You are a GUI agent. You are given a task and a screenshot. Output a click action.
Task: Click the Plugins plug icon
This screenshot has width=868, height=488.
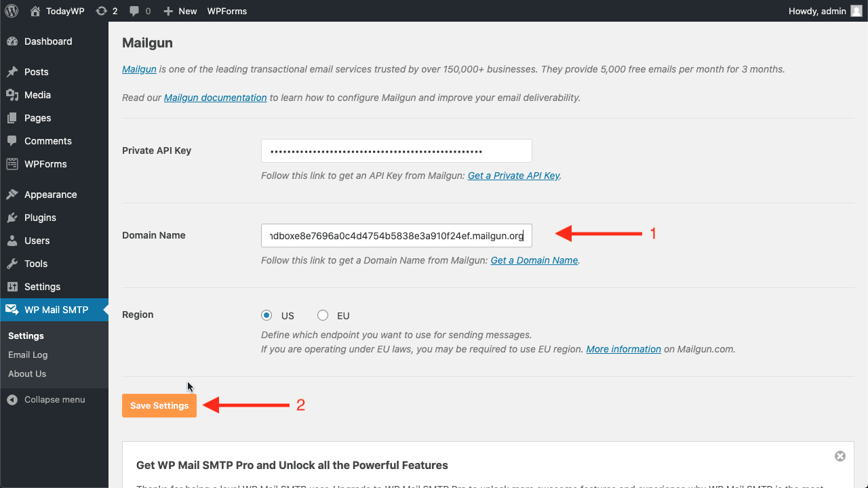pyautogui.click(x=12, y=218)
